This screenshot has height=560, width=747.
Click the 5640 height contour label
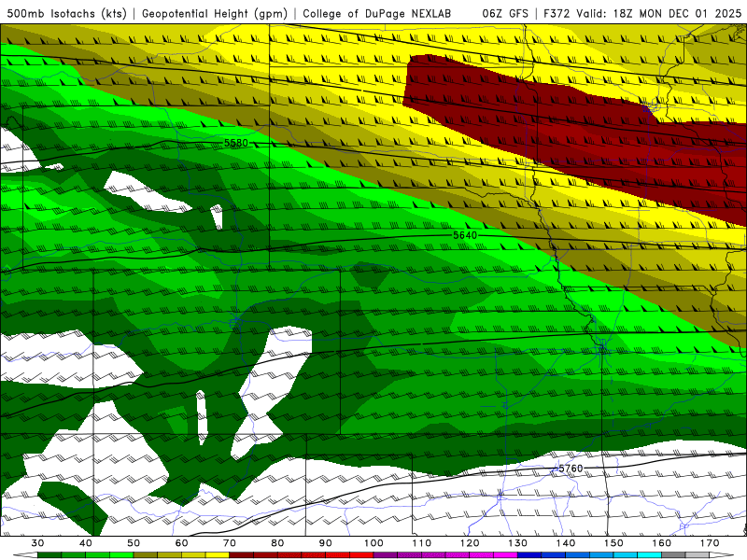[465, 235]
